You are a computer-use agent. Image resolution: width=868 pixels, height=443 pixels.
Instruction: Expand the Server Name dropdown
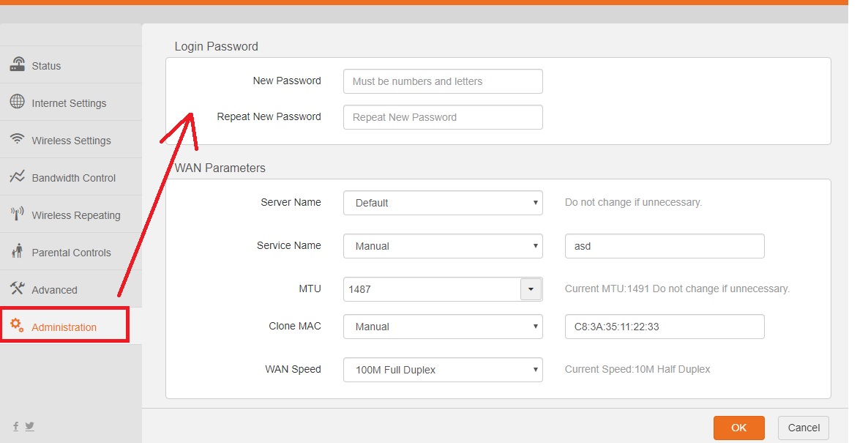click(443, 203)
